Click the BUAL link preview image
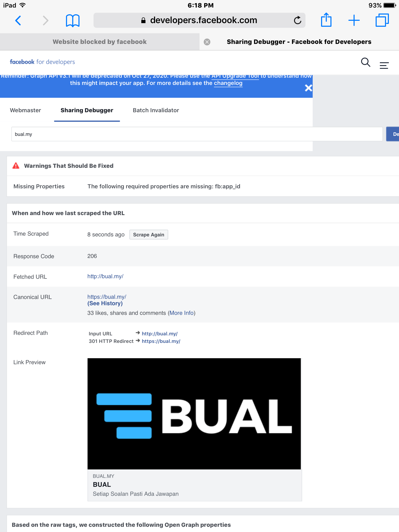The width and height of the screenshot is (399, 532). tap(194, 414)
